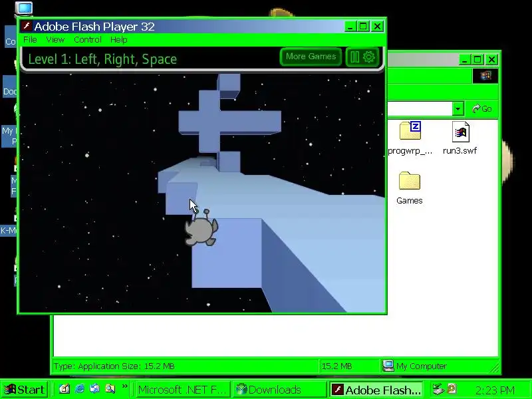This screenshot has height=399, width=532.
Task: Click the address bar input field
Action: click(420, 109)
